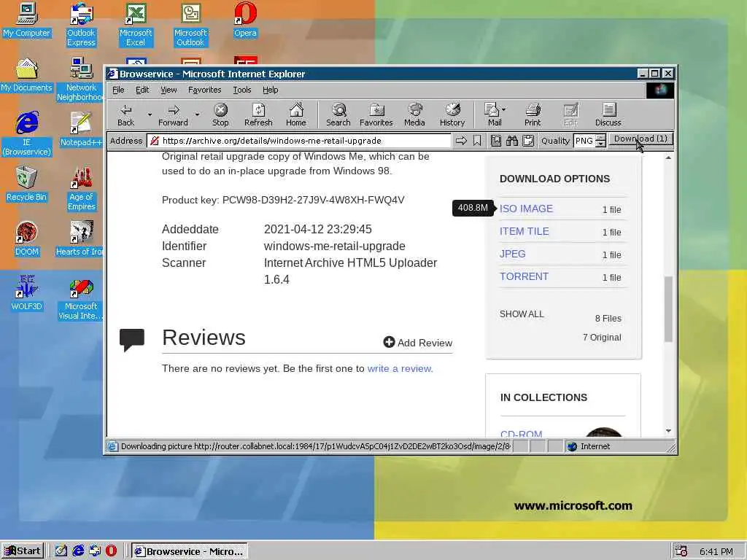Select the Notepad++ desktop shortcut
This screenshot has height=560, width=747.
tap(81, 129)
